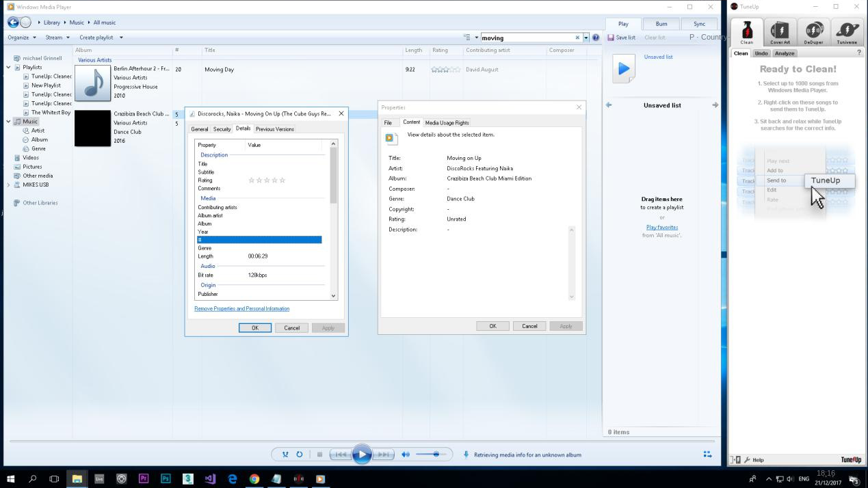The image size is (868, 488).
Task: Mute the player volume speaker
Action: pyautogui.click(x=406, y=455)
